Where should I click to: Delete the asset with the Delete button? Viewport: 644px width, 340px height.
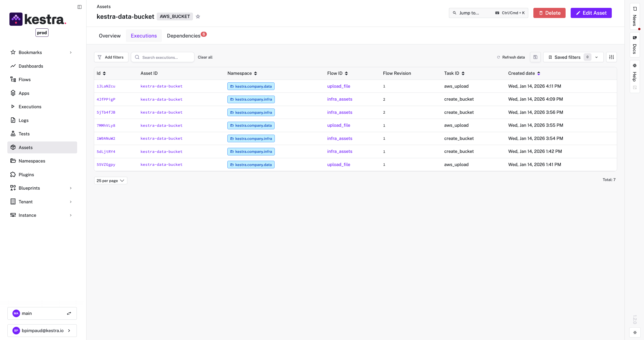(549, 13)
